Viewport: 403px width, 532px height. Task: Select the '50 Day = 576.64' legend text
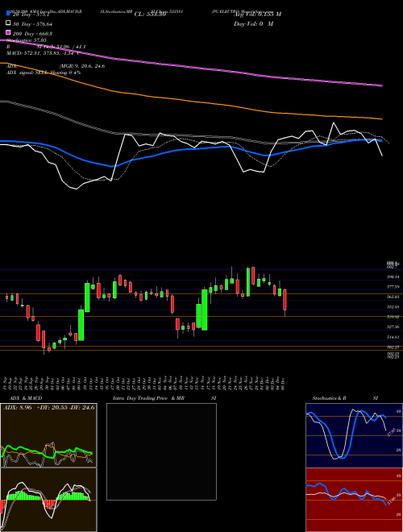(x=32, y=23)
